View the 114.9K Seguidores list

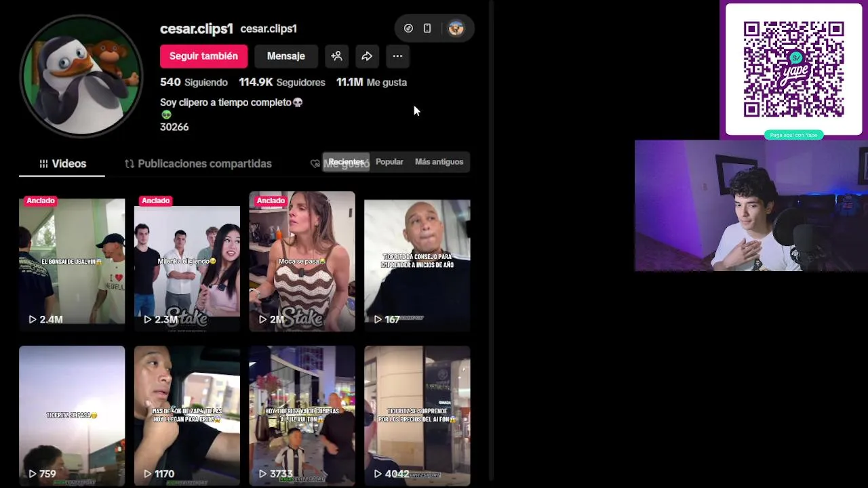click(282, 82)
